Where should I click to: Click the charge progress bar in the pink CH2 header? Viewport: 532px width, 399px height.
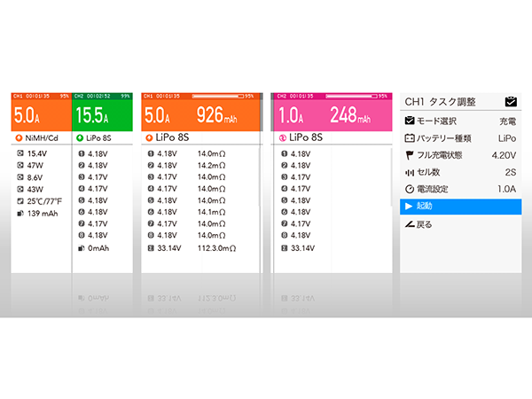(351, 97)
